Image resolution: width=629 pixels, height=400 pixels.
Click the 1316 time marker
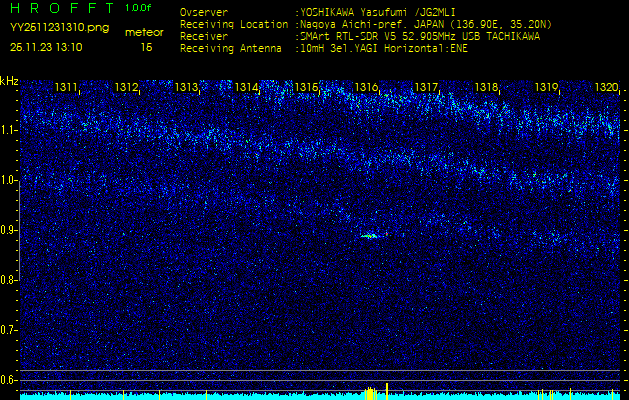366,88
